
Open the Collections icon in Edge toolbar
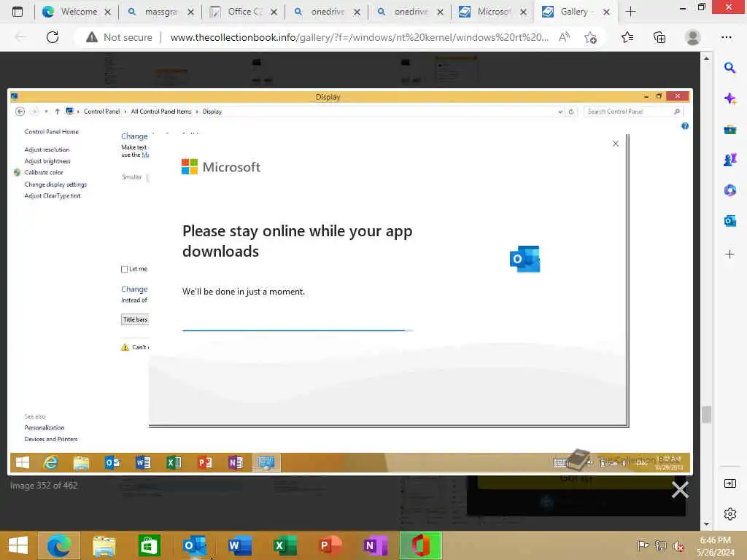coord(659,37)
